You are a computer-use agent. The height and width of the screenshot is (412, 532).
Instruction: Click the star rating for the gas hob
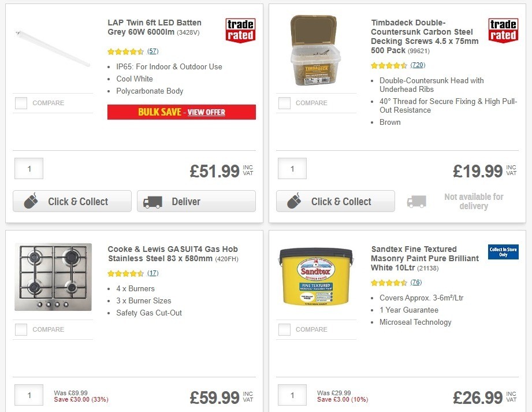(126, 273)
